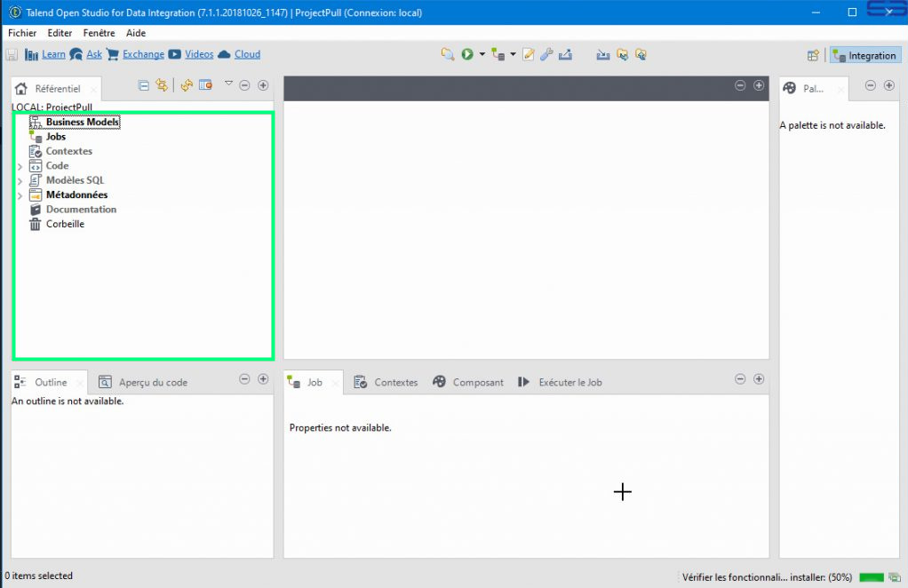Switch to the Outline tab
908x588 pixels.
[x=49, y=382]
